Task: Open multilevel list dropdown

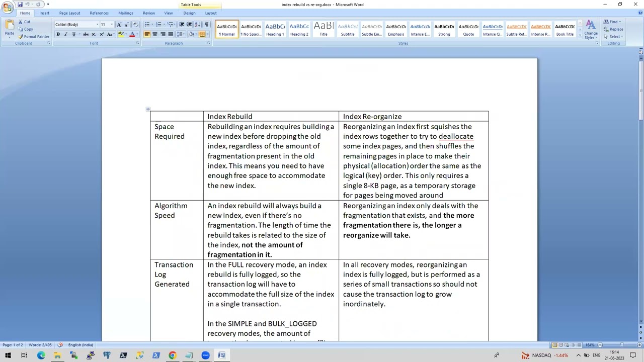Action: pyautogui.click(x=175, y=25)
